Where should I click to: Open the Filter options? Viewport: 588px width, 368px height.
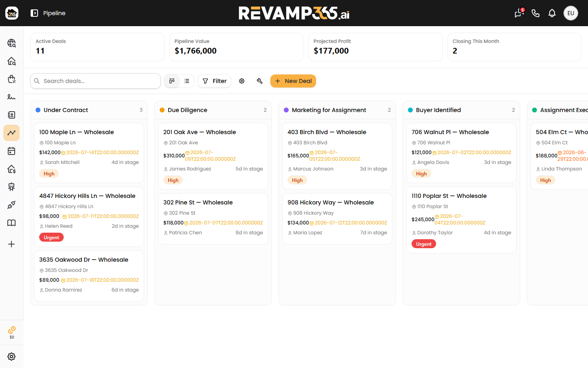(214, 81)
